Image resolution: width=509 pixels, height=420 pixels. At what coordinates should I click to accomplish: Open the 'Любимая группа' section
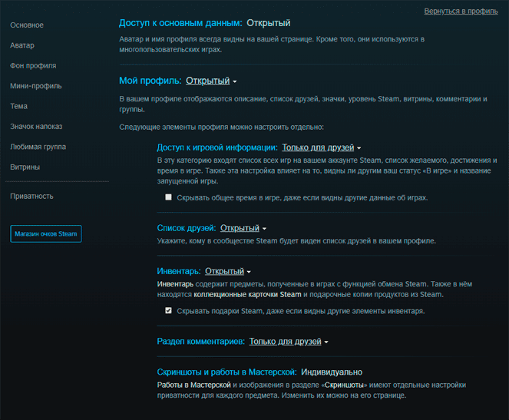[38, 146]
